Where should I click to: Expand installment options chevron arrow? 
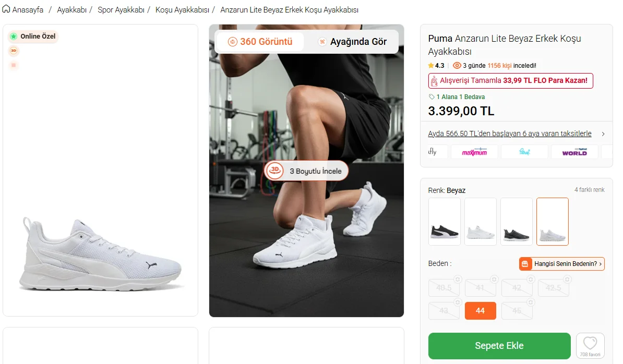pyautogui.click(x=603, y=134)
